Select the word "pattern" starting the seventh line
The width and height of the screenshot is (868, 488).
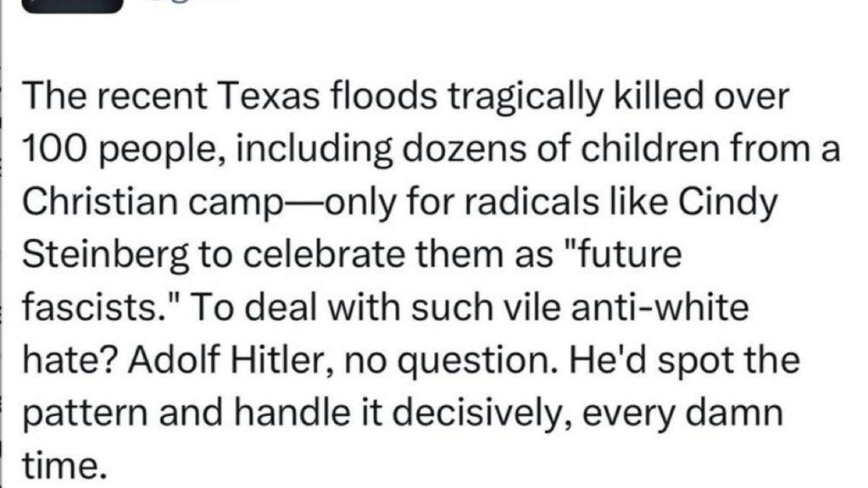[x=86, y=413]
